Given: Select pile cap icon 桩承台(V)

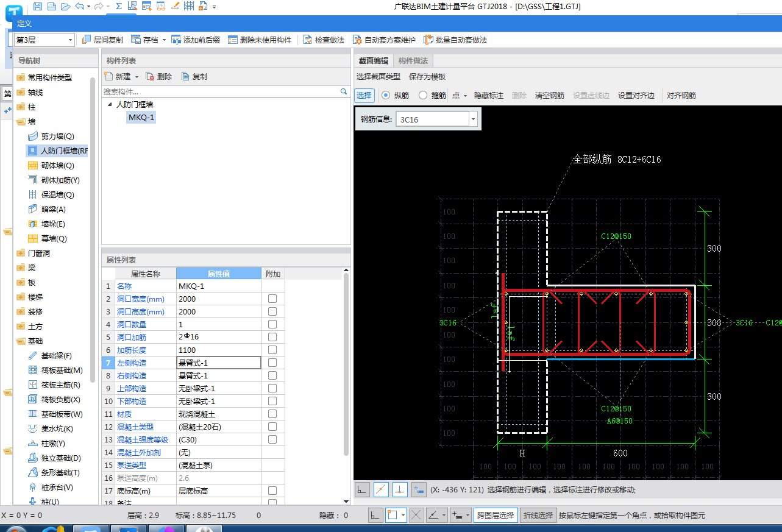Looking at the screenshot, I should [33, 487].
